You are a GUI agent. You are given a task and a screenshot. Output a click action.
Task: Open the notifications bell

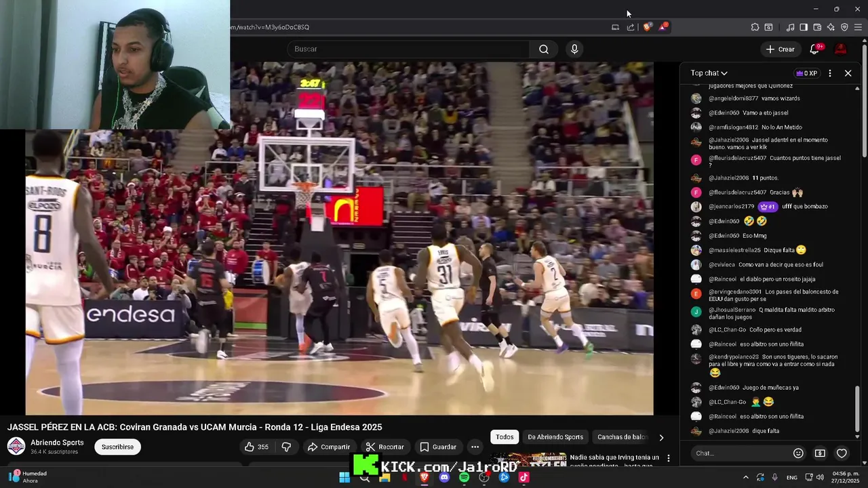(815, 49)
